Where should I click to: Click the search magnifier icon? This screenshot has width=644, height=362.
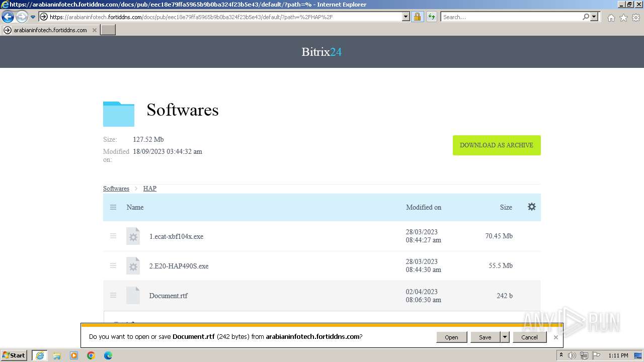coord(586,17)
